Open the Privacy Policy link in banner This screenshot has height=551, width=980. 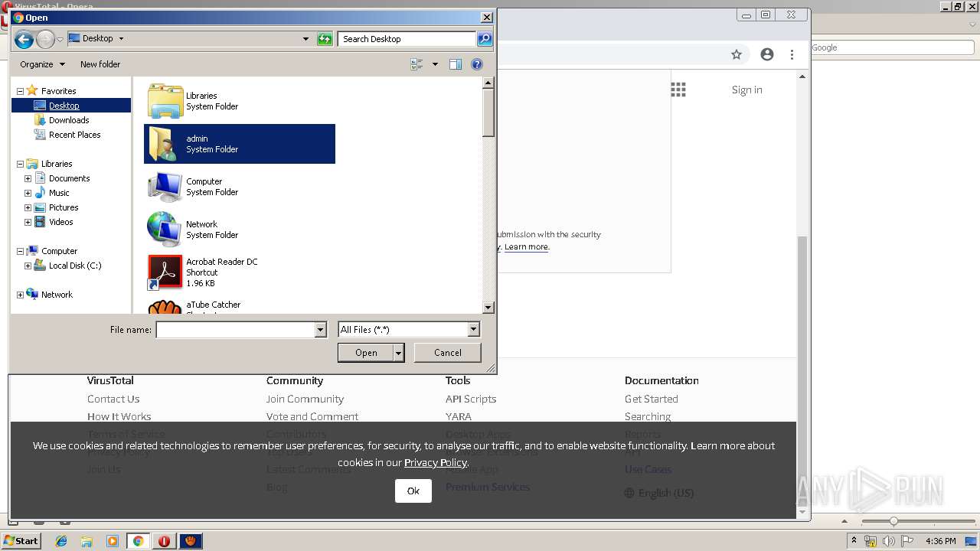[x=436, y=462]
